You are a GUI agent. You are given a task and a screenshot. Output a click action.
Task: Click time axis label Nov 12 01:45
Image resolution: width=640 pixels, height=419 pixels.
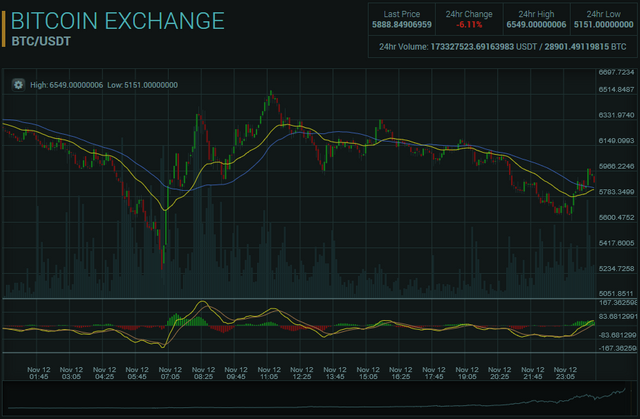(x=39, y=373)
